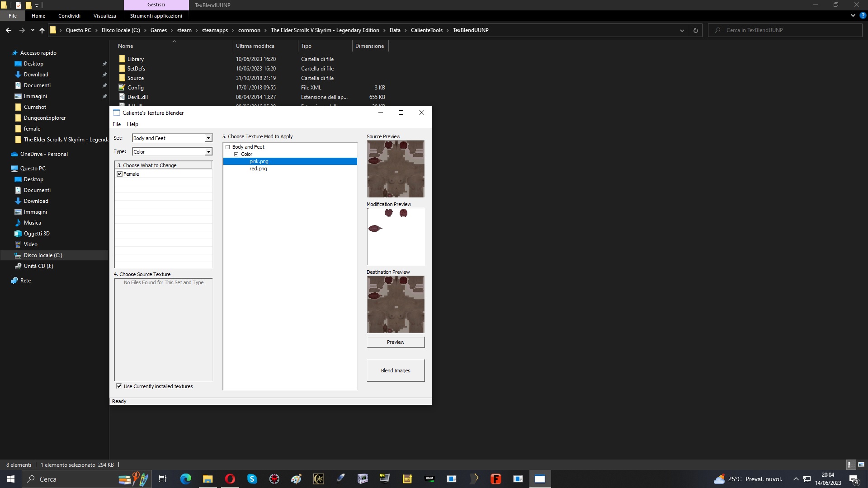868x488 pixels.
Task: Click the Gestisci contextual tab
Action: click(156, 5)
